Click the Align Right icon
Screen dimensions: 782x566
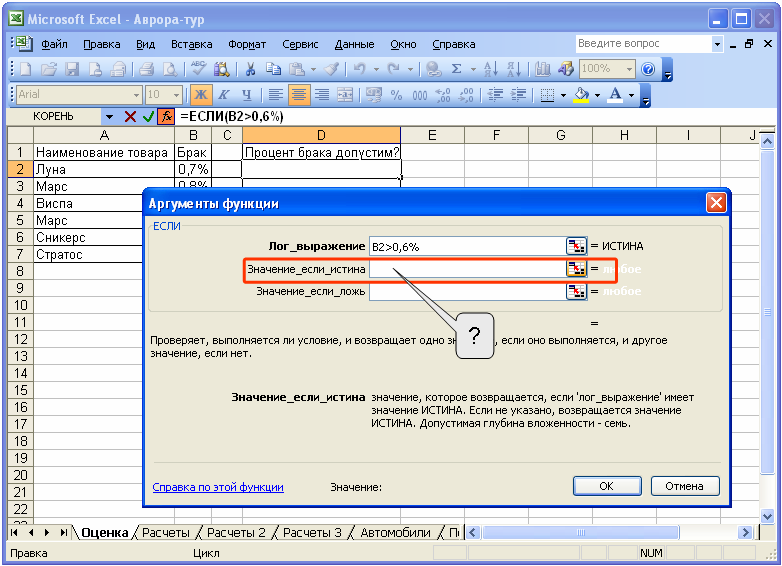322,94
